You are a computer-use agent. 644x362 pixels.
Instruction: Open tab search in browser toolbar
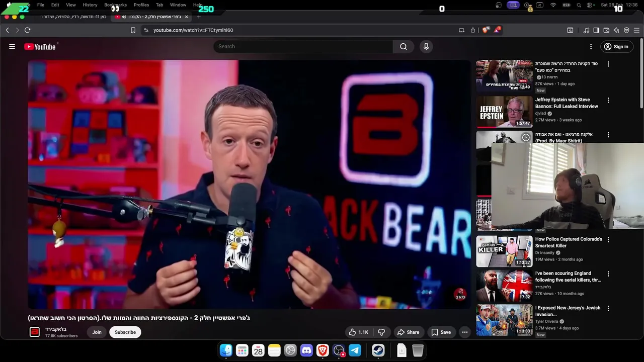click(x=570, y=30)
